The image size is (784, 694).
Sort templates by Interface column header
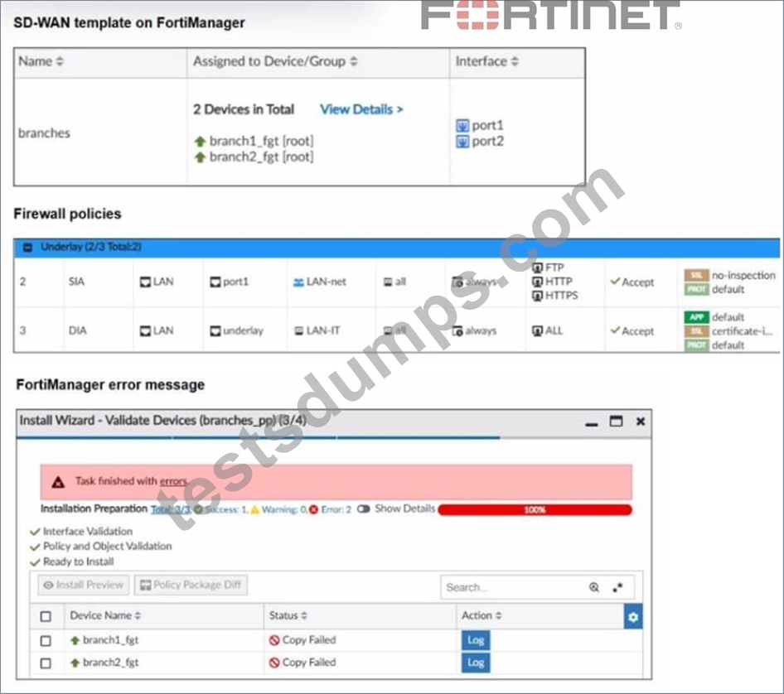[486, 61]
